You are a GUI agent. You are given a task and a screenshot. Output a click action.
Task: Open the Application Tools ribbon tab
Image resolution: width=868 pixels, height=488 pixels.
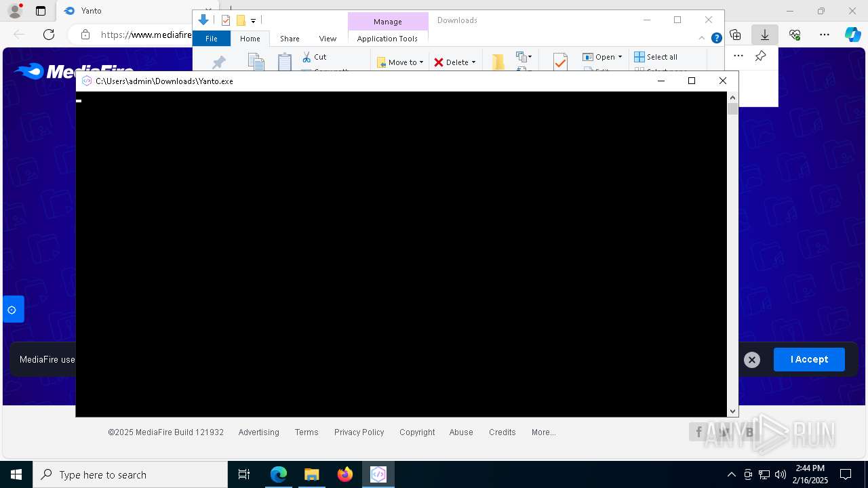(387, 39)
